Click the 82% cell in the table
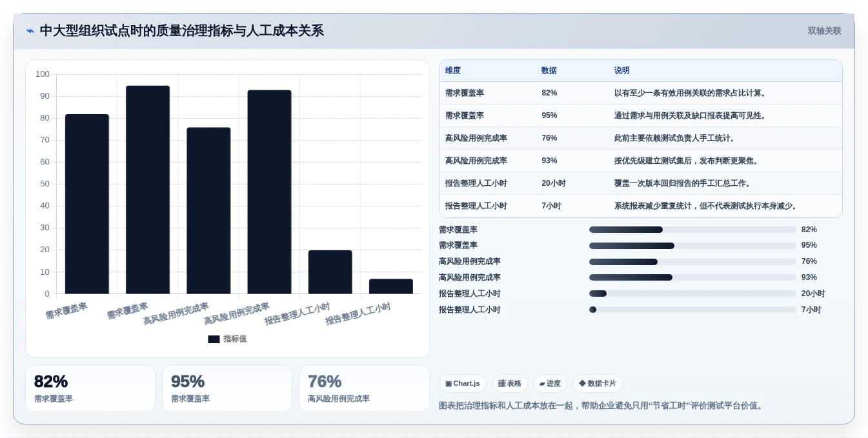This screenshot has width=868, height=438. pyautogui.click(x=549, y=94)
